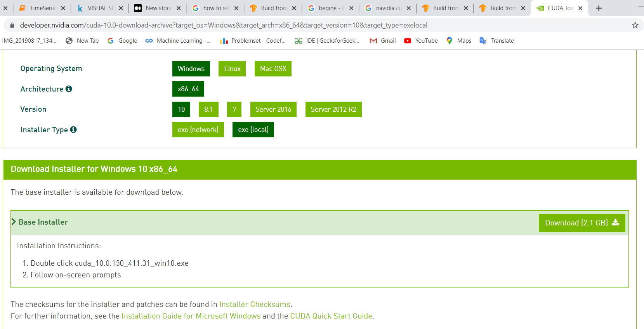Open the Problemset Codeforces bookmark

point(253,41)
